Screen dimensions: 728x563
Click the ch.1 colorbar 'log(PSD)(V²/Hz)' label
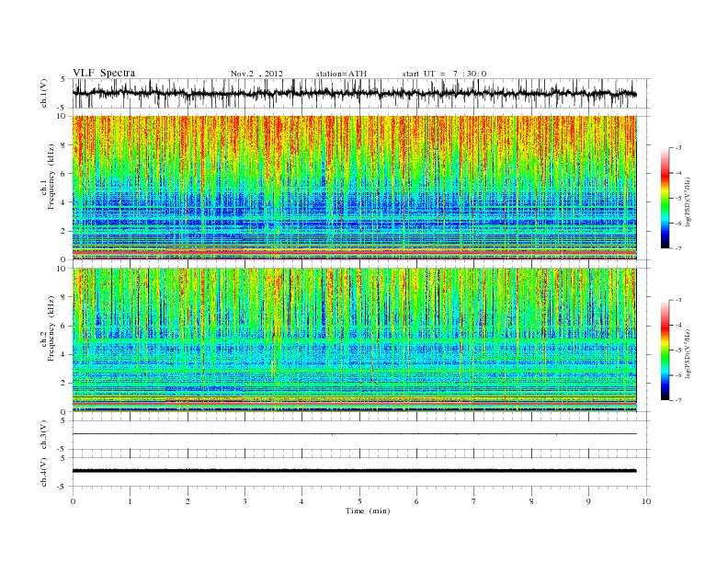(x=688, y=201)
